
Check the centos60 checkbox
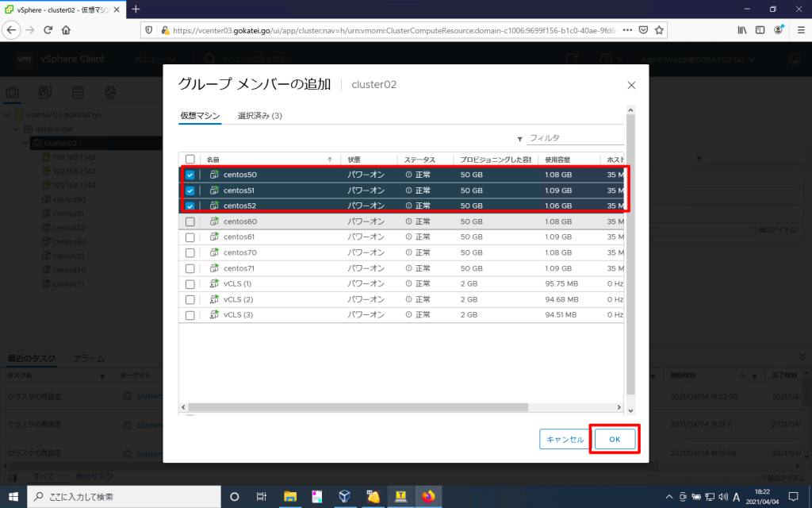click(190, 221)
